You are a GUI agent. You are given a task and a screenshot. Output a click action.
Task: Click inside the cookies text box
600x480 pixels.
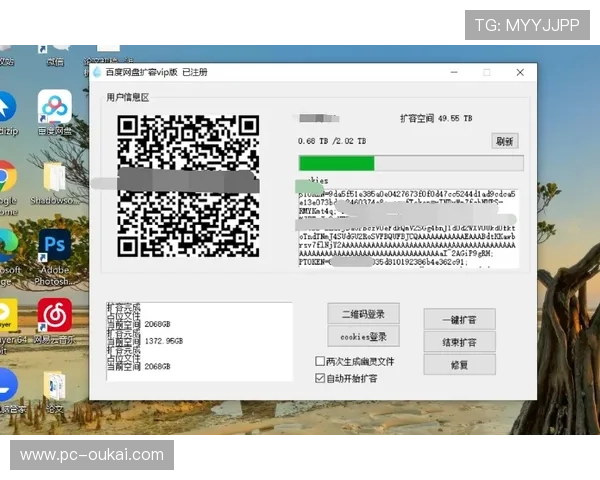point(408,228)
